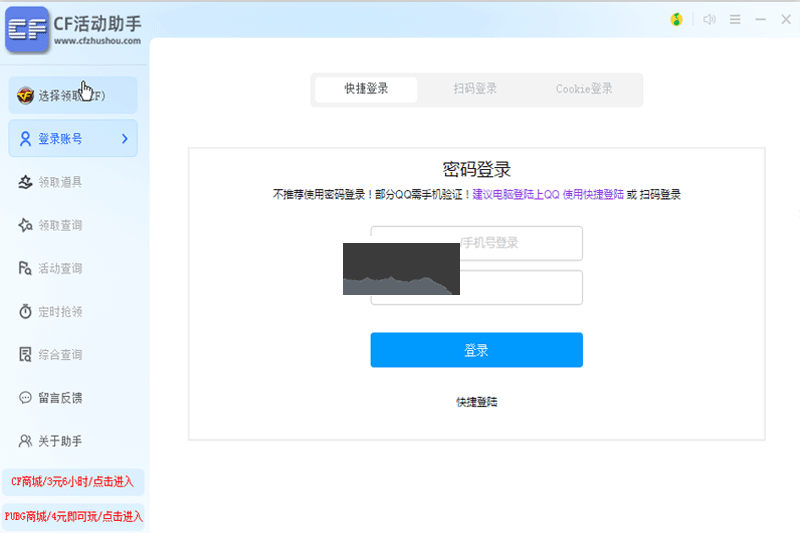Mute sound with the speaker icon
The height and width of the screenshot is (533, 800).
coord(709,19)
